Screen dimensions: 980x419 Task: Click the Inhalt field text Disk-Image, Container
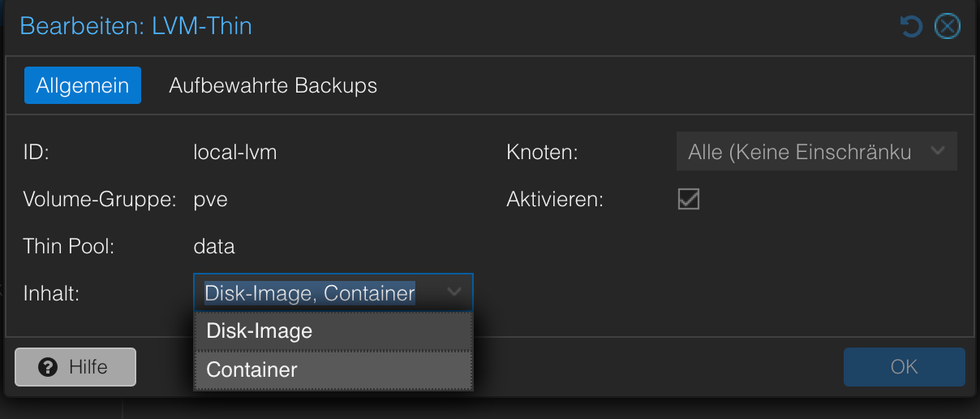(310, 293)
